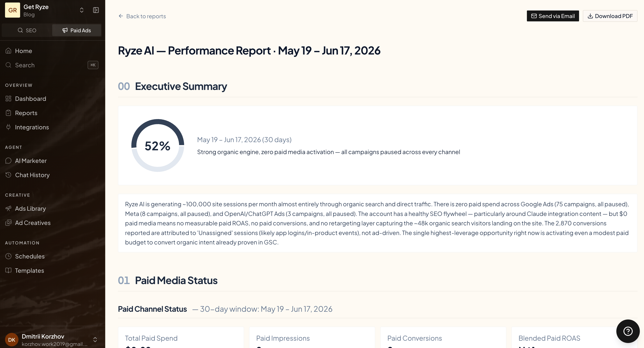Click the ⌘K shortcut badge
The width and height of the screenshot is (644, 348).
[x=93, y=65]
